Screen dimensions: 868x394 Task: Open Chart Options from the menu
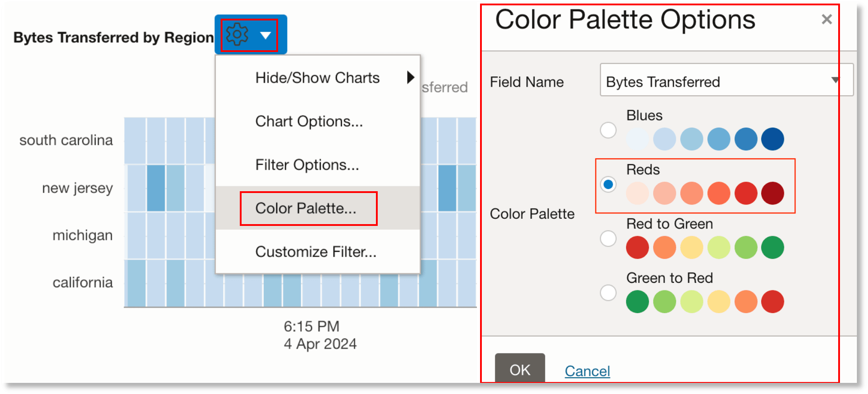[309, 121]
